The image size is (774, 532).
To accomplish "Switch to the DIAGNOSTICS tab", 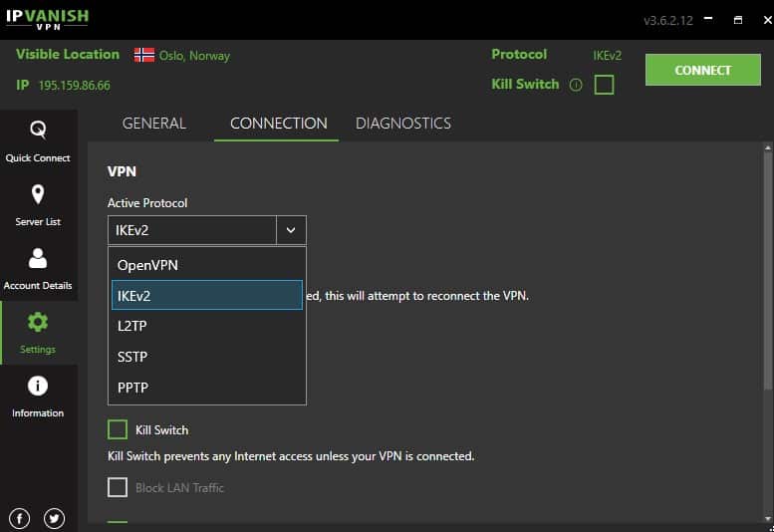I will 403,124.
